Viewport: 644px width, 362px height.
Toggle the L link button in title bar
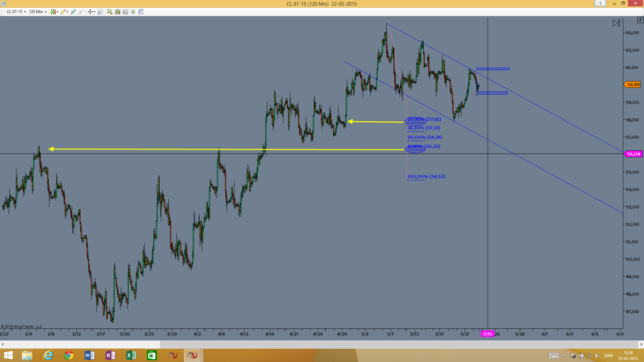[600, 3]
